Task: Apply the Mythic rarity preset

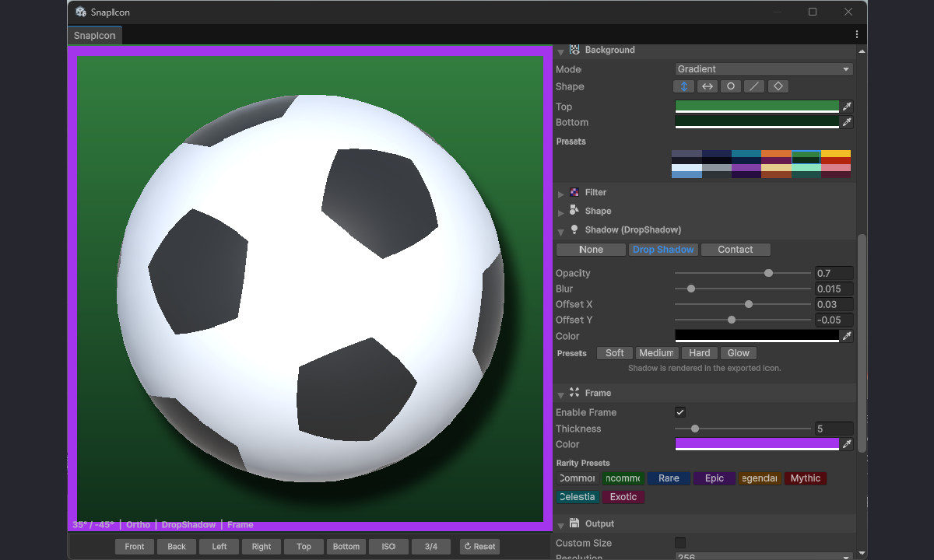Action: coord(805,478)
